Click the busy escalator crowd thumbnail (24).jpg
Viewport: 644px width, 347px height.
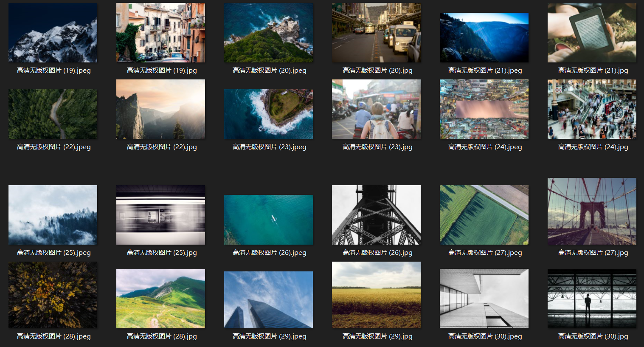tap(592, 109)
